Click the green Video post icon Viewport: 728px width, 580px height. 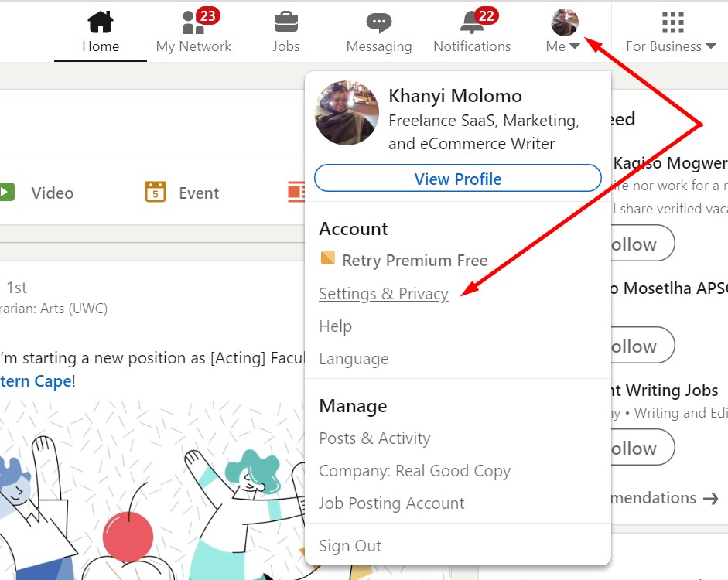(5, 192)
